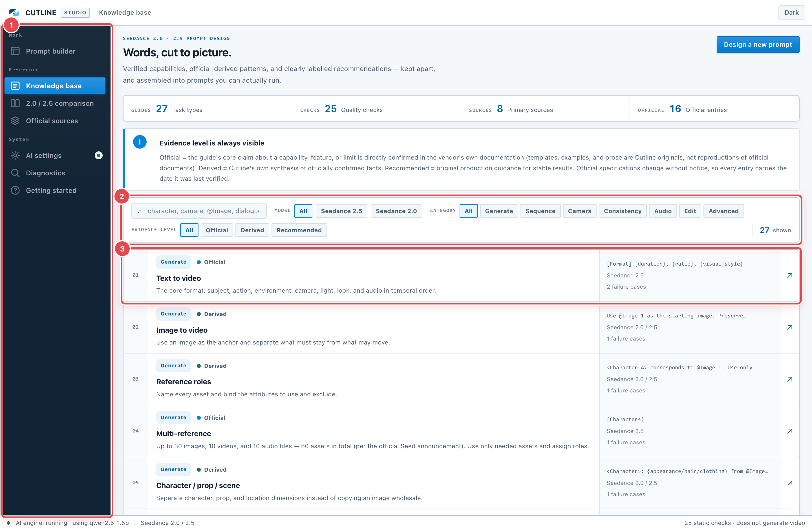
Task: Filter evidence level to Derived
Action: point(252,230)
